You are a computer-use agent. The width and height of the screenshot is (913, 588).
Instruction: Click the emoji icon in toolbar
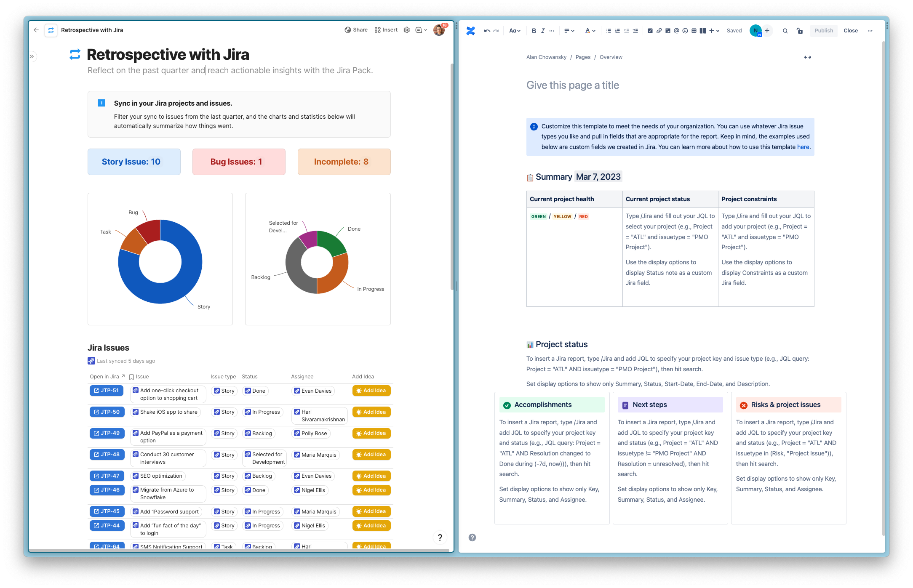tap(685, 31)
